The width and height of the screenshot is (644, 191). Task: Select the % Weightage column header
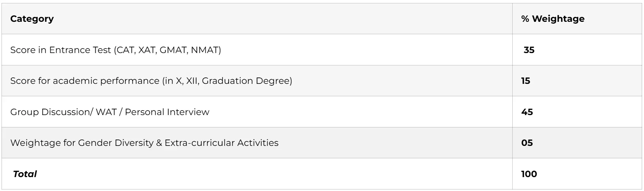552,19
